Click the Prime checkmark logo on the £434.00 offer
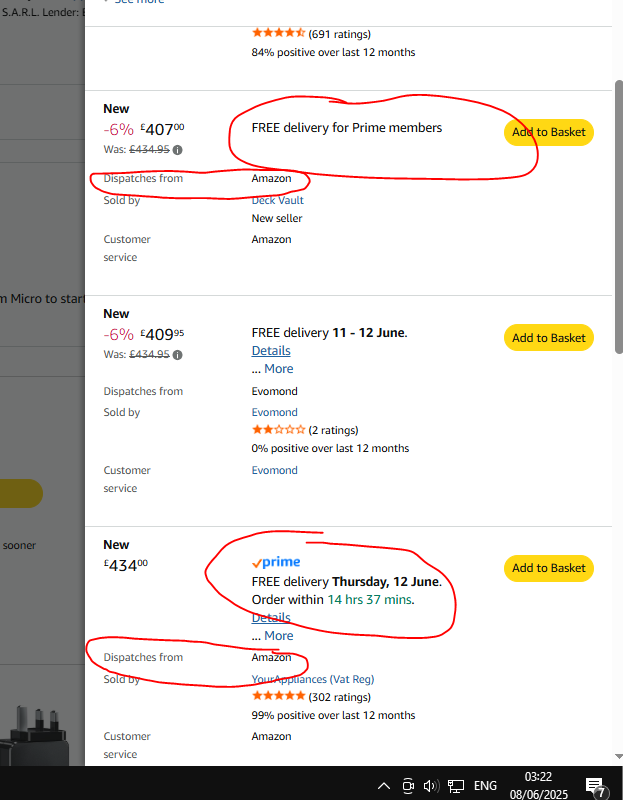 pyautogui.click(x=276, y=562)
